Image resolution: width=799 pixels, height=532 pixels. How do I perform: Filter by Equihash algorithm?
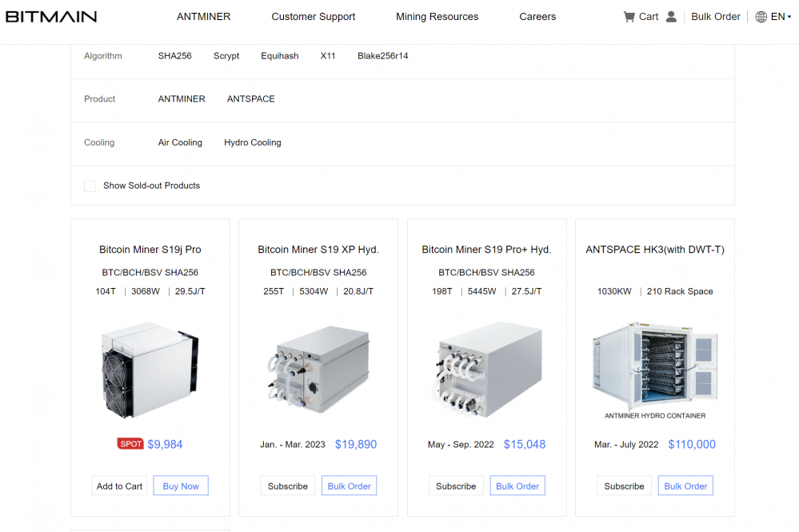[280, 56]
